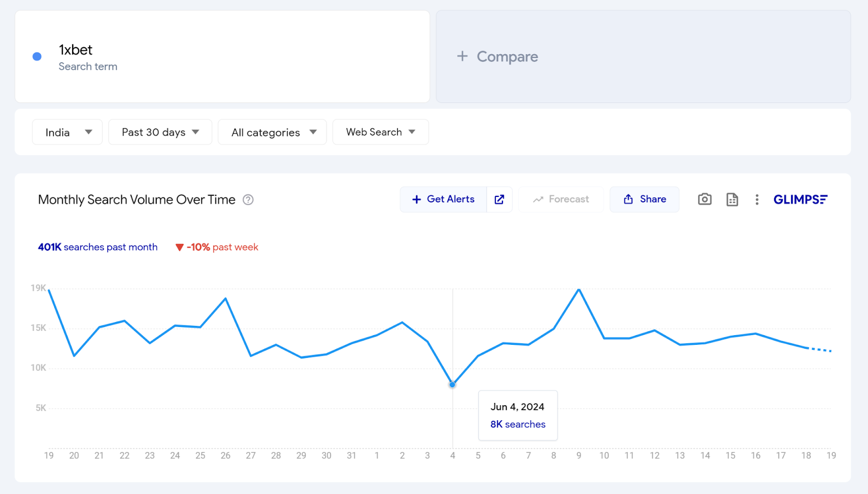Click the help question mark icon

click(248, 200)
